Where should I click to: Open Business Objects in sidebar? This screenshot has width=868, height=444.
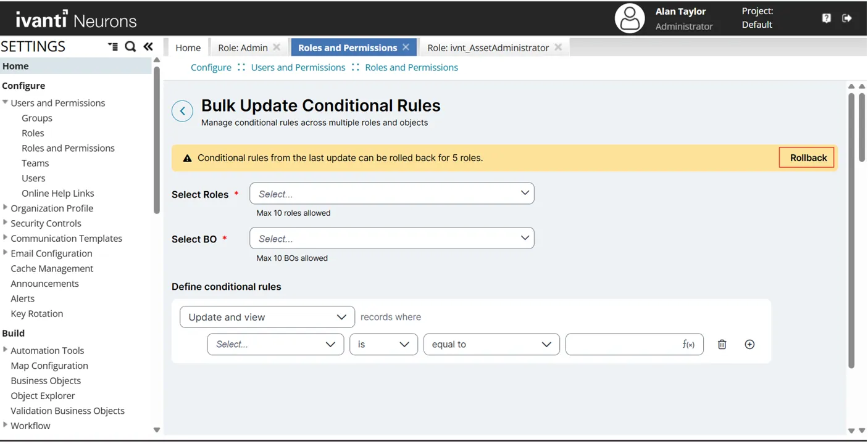pos(46,380)
